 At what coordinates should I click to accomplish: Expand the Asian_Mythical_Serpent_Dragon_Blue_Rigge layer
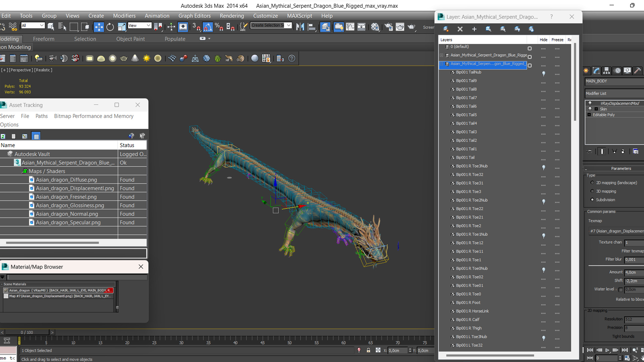pos(442,55)
